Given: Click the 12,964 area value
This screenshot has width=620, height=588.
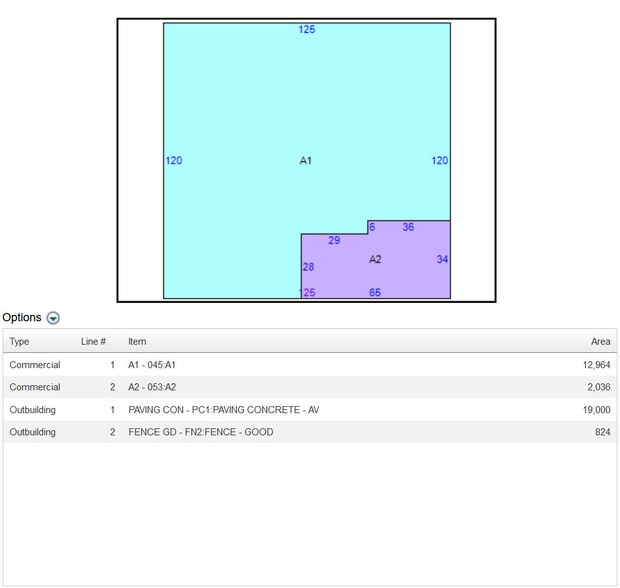Looking at the screenshot, I should (596, 365).
